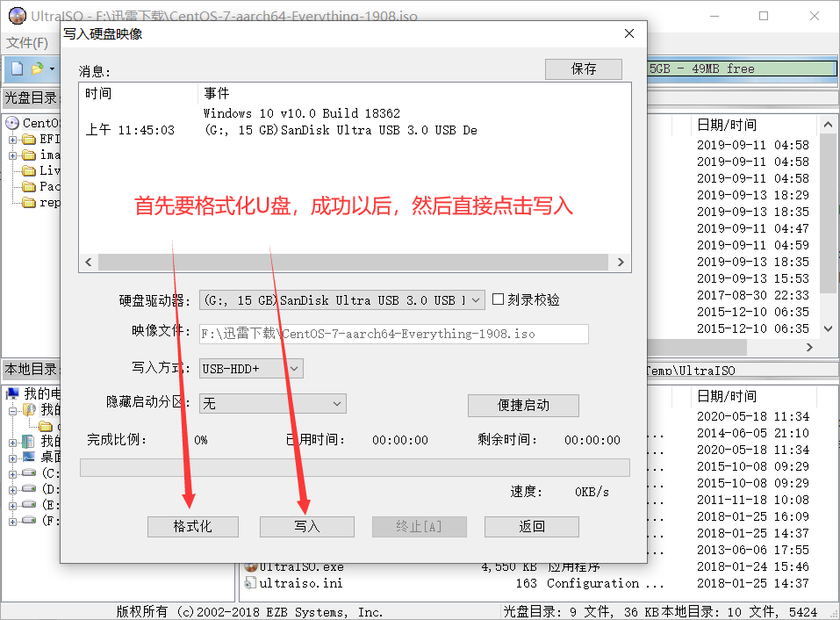The image size is (840, 620).
Task: Select the (F:) drive icon
Action: [x=29, y=520]
